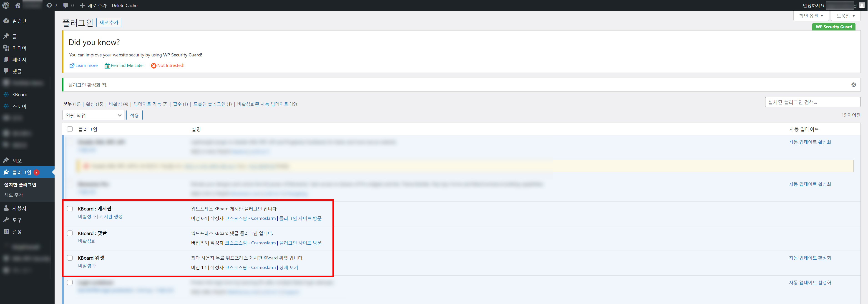Filter plugins by 활성 (15) tab
The image size is (868, 304).
coord(94,104)
